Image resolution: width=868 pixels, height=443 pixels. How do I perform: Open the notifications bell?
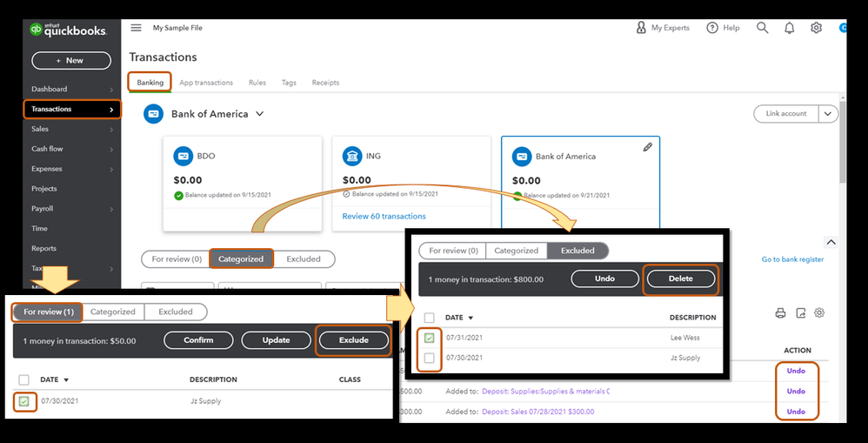(790, 28)
